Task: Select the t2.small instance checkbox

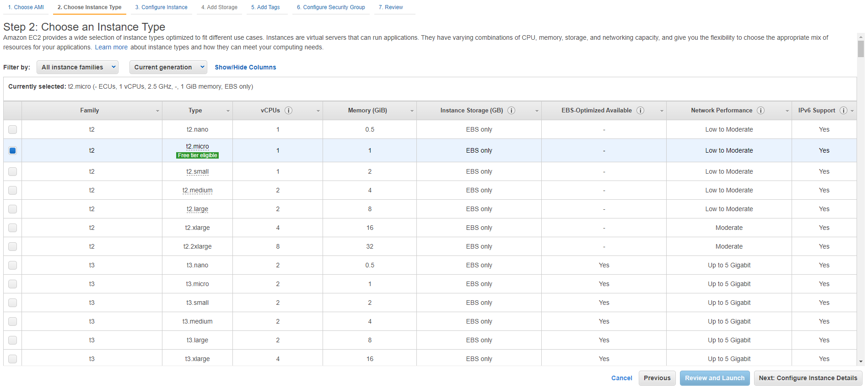Action: click(12, 171)
